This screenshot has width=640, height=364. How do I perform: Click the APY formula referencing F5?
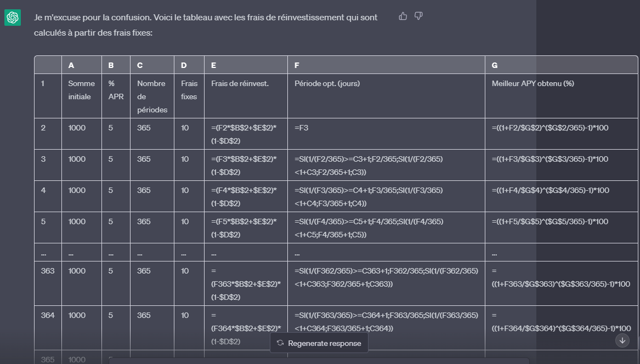(550, 221)
